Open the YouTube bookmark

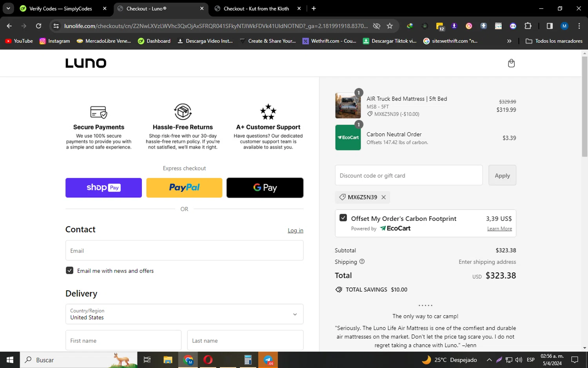(19, 41)
